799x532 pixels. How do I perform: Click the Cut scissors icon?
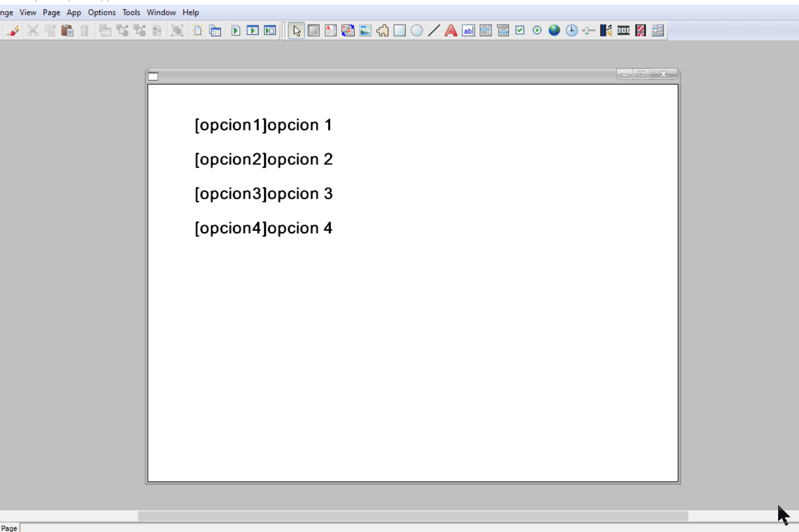pyautogui.click(x=33, y=30)
